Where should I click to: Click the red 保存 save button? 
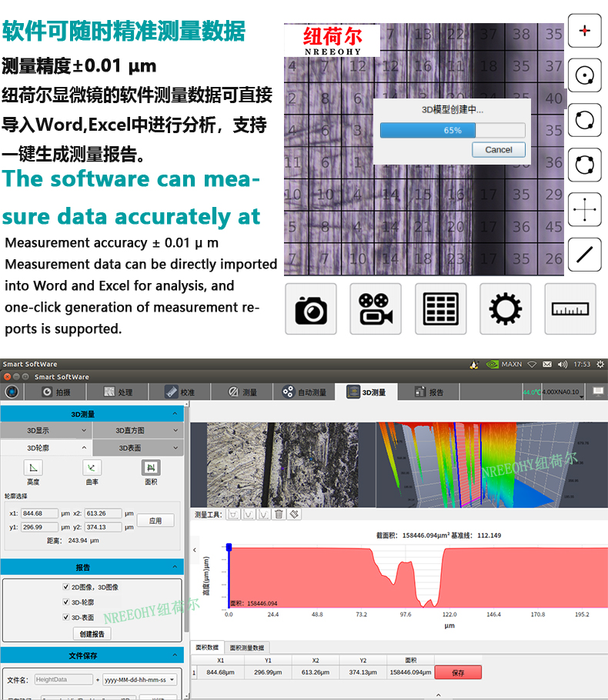pos(458,672)
